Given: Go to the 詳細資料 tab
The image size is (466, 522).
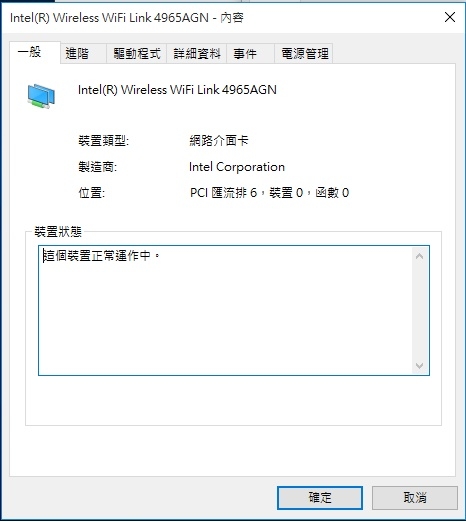Looking at the screenshot, I should tap(197, 53).
